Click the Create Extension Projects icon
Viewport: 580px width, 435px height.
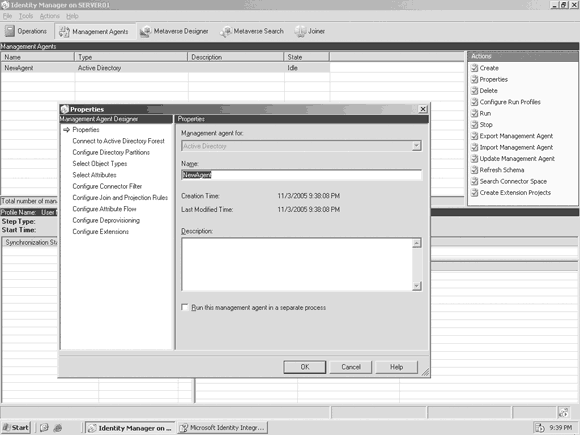tap(474, 193)
